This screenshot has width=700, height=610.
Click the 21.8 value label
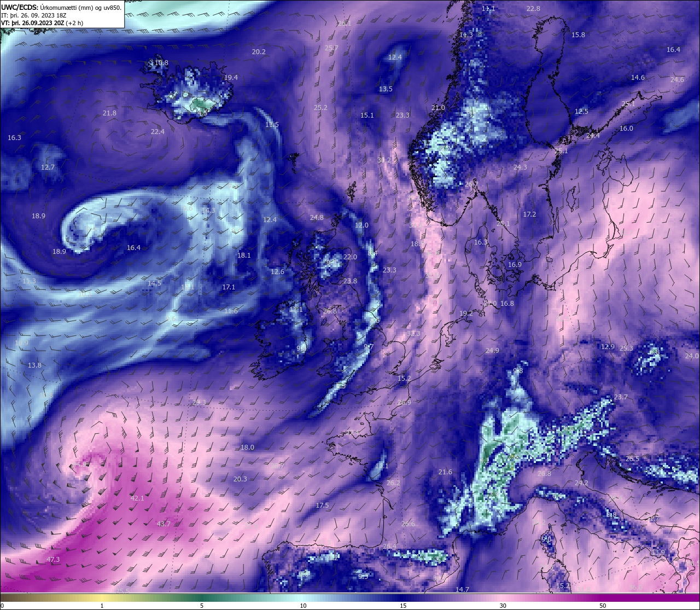click(109, 113)
